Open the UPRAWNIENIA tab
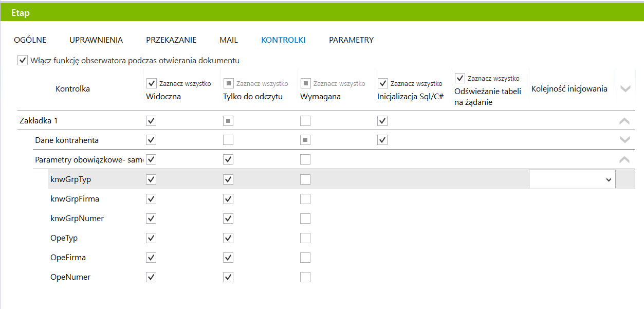The height and width of the screenshot is (309, 644). 96,40
